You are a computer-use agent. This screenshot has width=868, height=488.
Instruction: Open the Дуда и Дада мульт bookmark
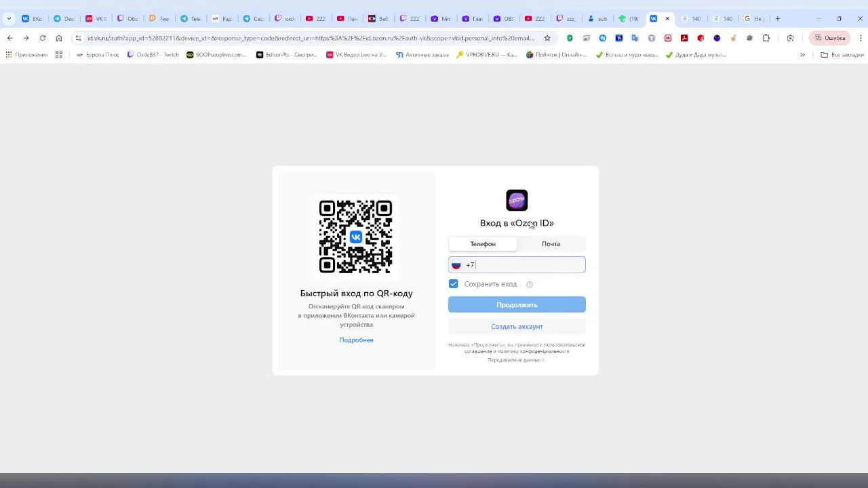point(696,55)
